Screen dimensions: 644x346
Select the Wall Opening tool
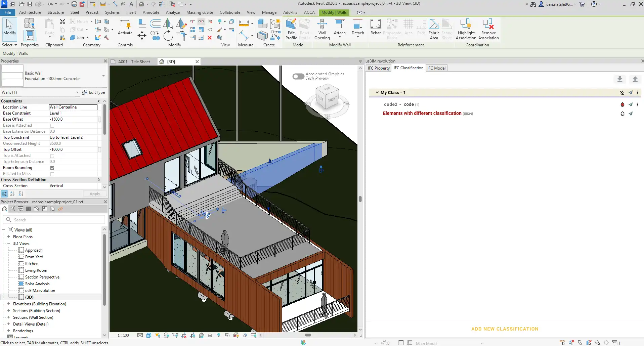click(x=322, y=29)
